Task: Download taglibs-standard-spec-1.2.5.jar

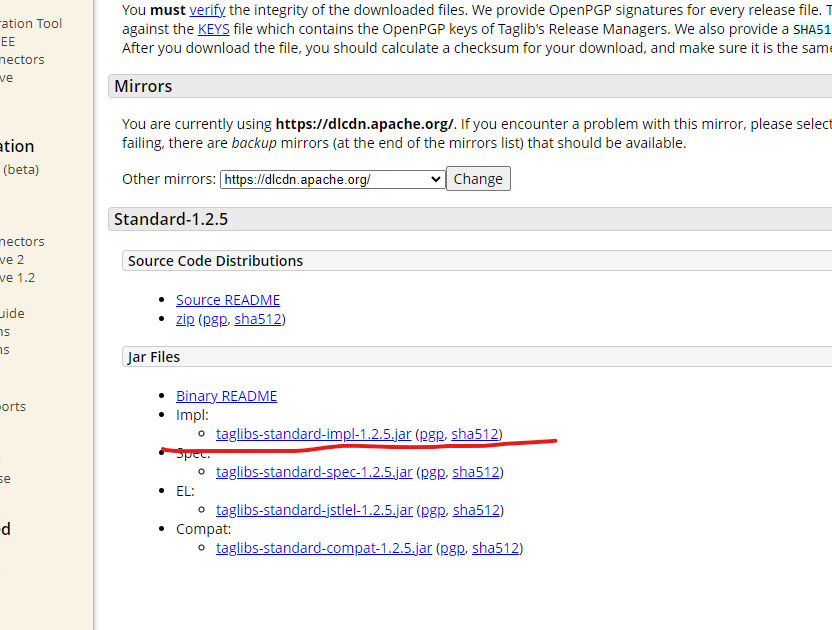Action: coord(314,472)
